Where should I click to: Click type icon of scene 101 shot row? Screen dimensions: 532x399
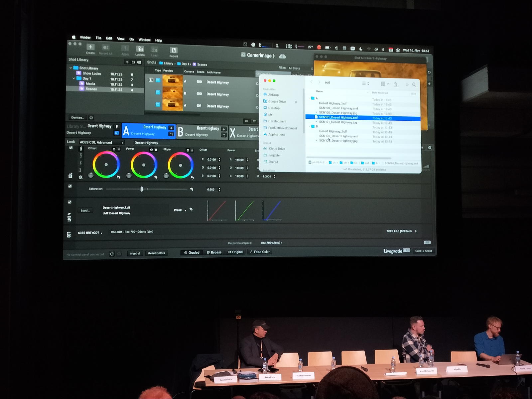(158, 104)
